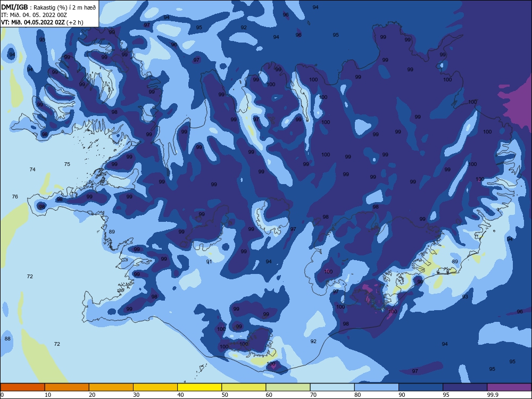The image size is (532, 399).
Task: Click the legend tick label 99.9
Action: pyautogui.click(x=493, y=395)
